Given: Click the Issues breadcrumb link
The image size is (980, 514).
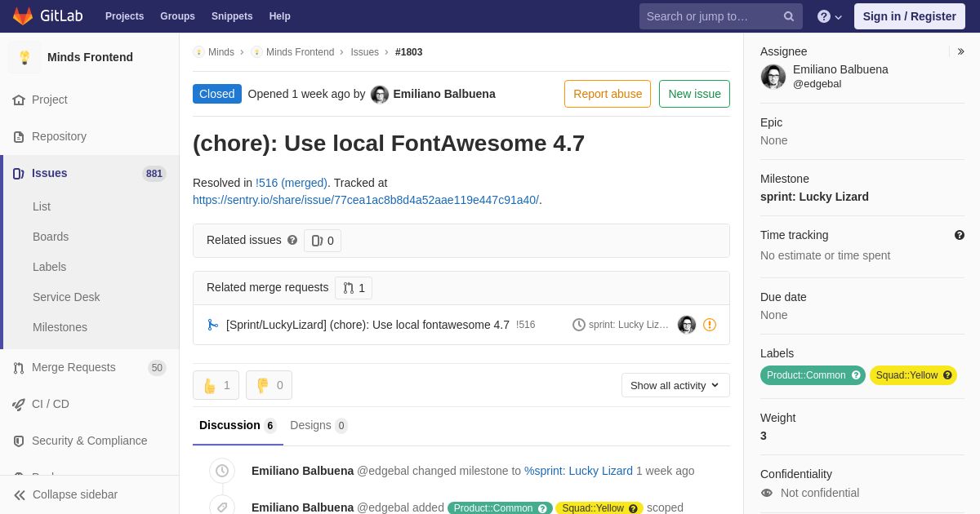Looking at the screenshot, I should (x=364, y=52).
